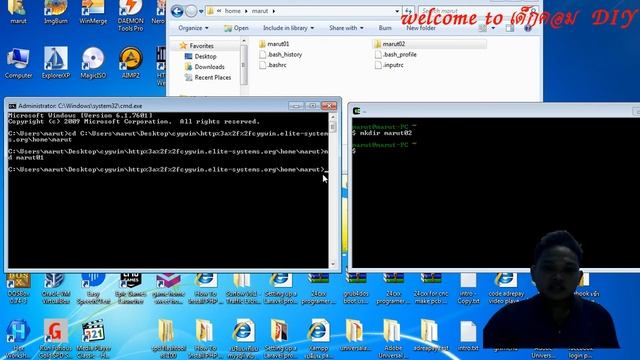Viewport: 640px width, 360px height.
Task: Focus the Cygwin terminal prompt area
Action: click(496, 193)
